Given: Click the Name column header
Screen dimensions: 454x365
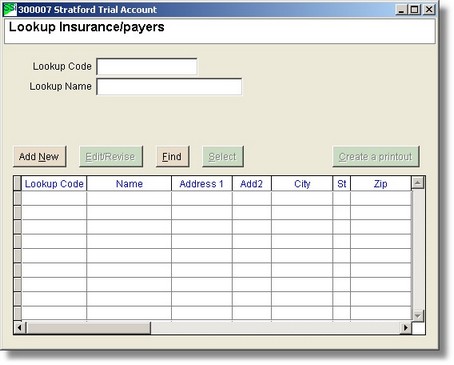Looking at the screenshot, I should 129,184.
